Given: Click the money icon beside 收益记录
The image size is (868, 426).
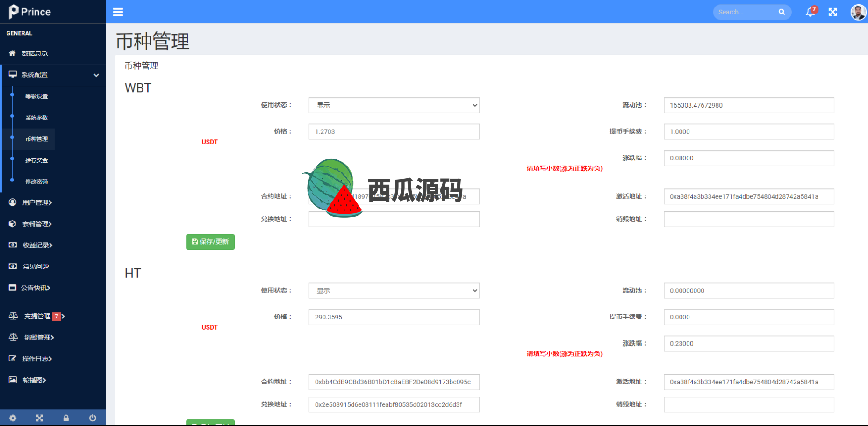Looking at the screenshot, I should pyautogui.click(x=13, y=245).
